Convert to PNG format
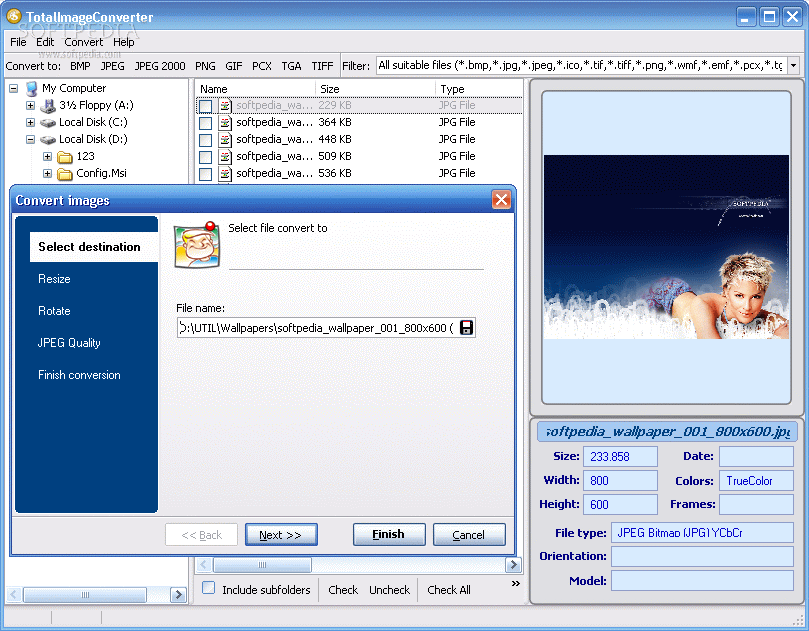The image size is (809, 631). click(x=205, y=66)
